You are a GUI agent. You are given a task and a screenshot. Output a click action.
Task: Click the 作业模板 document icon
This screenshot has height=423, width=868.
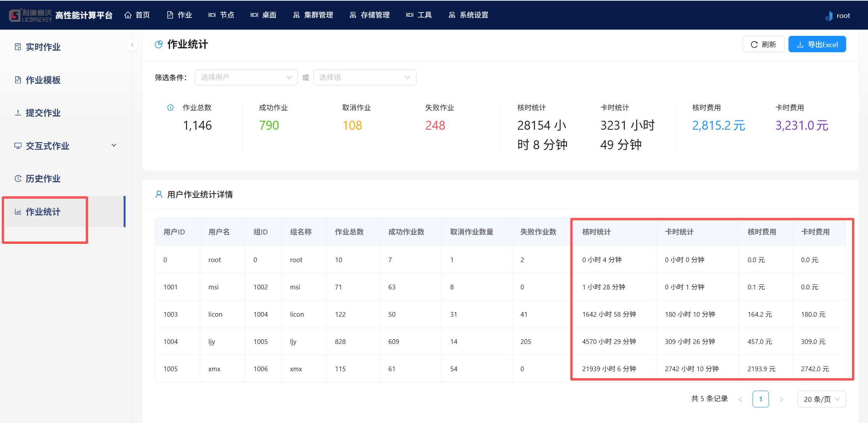pos(18,80)
